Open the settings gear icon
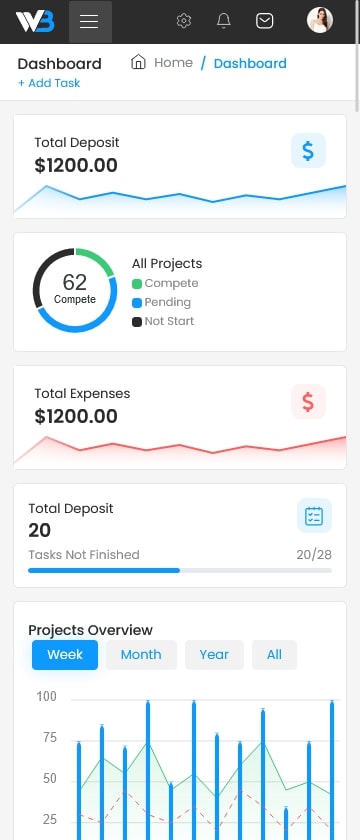 184,21
